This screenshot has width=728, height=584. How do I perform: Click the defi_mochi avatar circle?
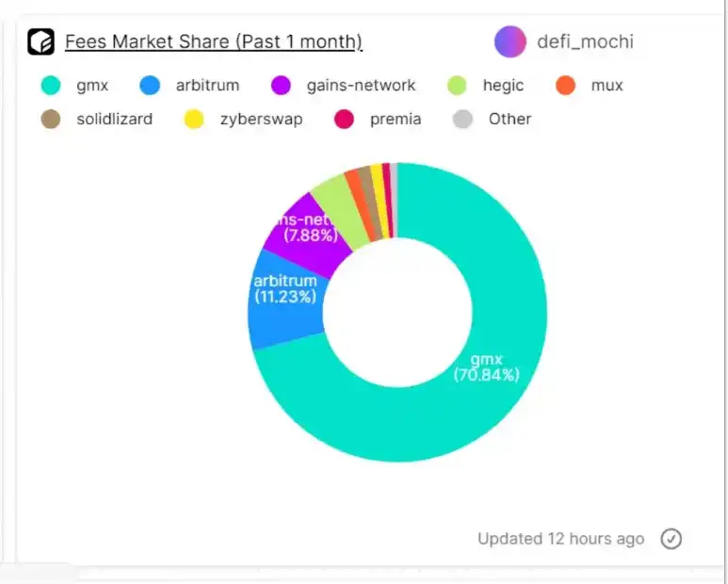[x=510, y=41]
